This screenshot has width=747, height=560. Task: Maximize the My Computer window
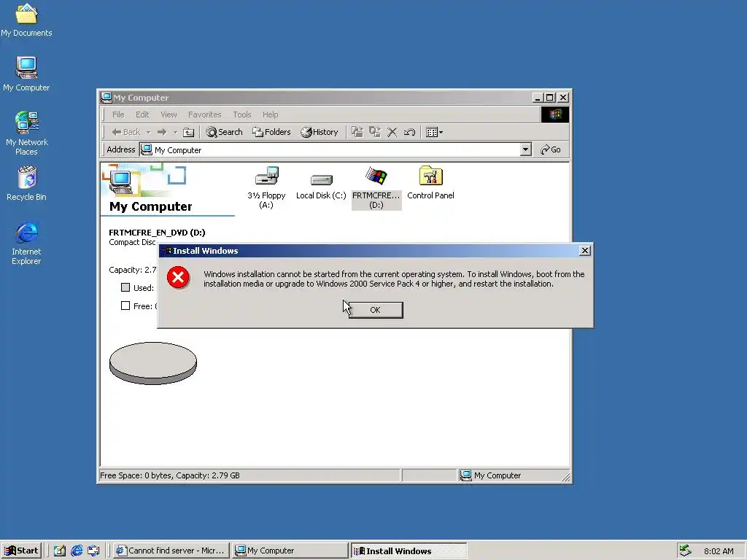click(550, 98)
